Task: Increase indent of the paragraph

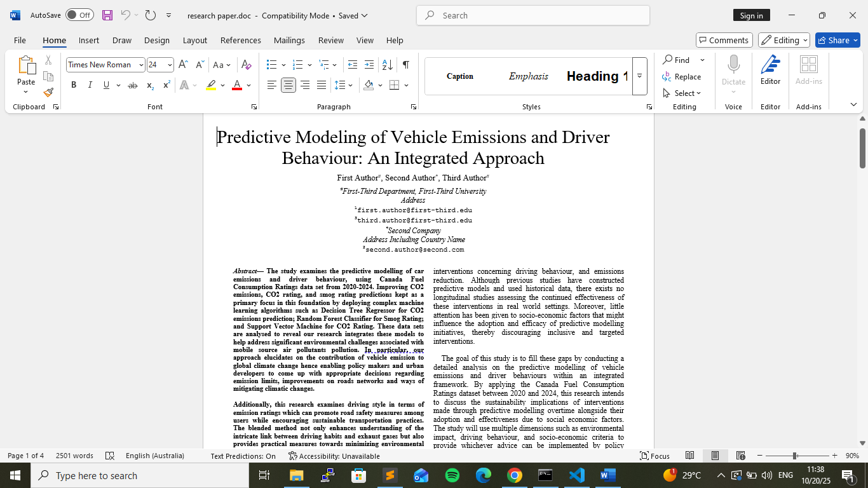Action: (x=369, y=65)
